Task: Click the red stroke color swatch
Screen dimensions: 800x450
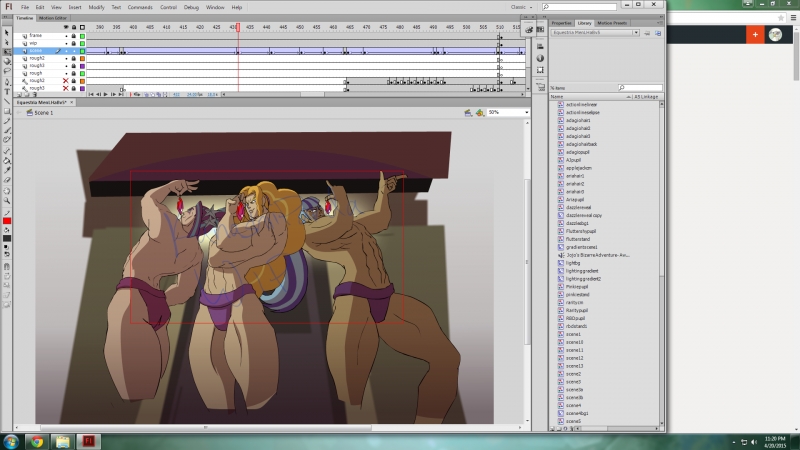Action: coord(7,220)
